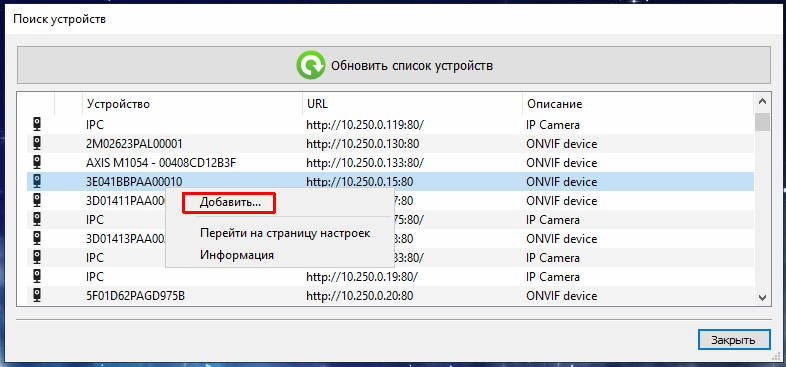Click the scrollbar down arrow

tap(762, 298)
